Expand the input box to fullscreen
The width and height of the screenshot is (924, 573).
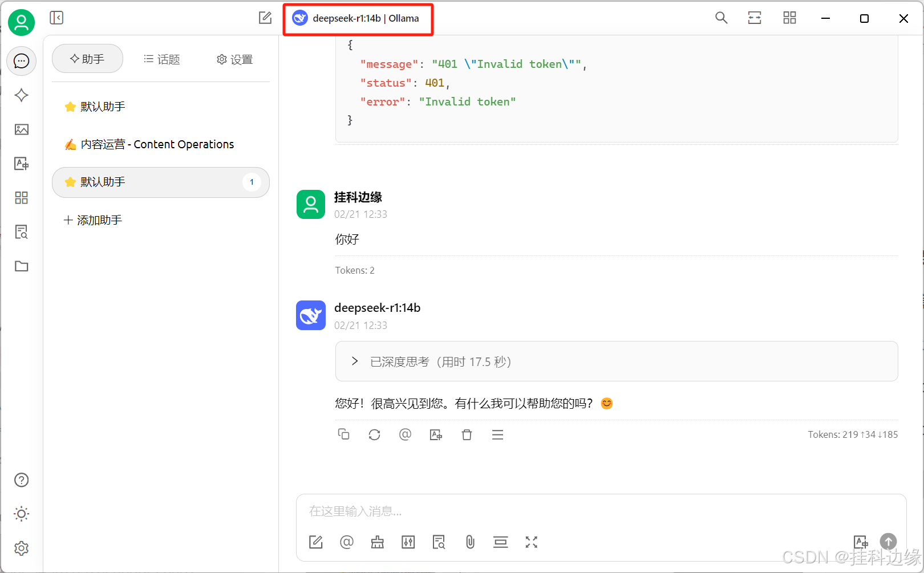[532, 542]
